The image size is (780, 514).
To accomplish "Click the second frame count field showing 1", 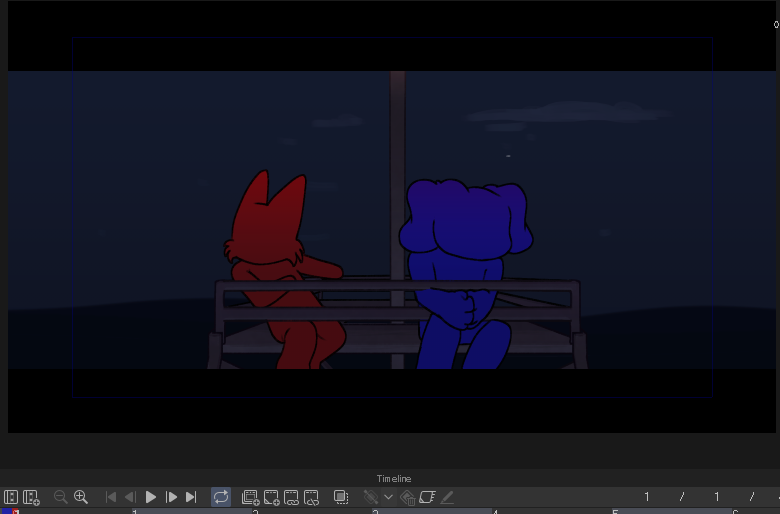I will [x=717, y=497].
